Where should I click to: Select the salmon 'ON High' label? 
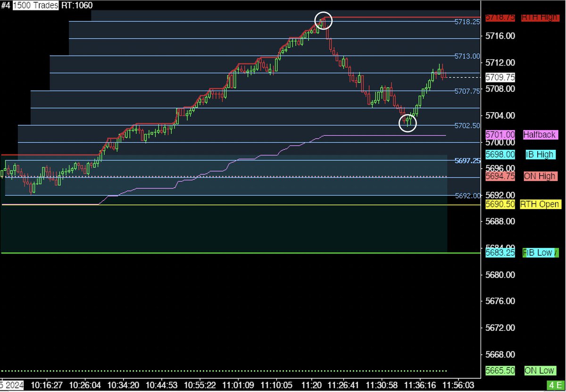(540, 177)
